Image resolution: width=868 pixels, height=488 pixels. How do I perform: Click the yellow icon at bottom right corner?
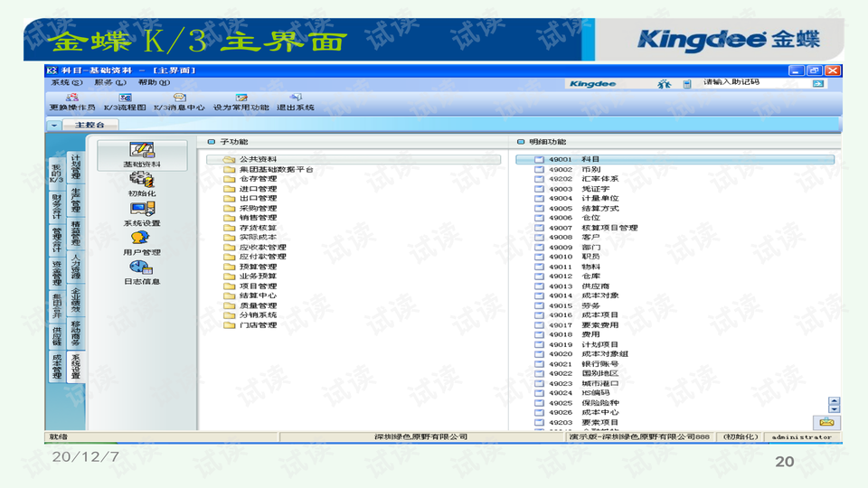click(826, 422)
